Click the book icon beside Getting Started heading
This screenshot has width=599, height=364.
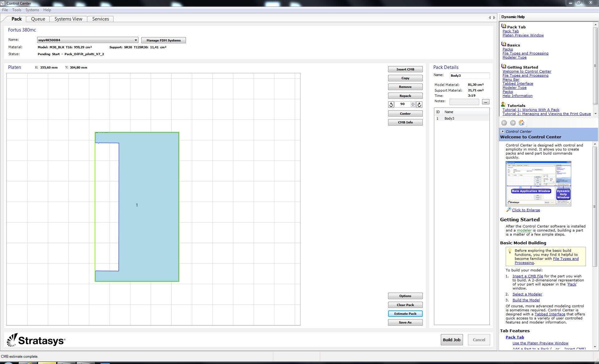coord(504,66)
